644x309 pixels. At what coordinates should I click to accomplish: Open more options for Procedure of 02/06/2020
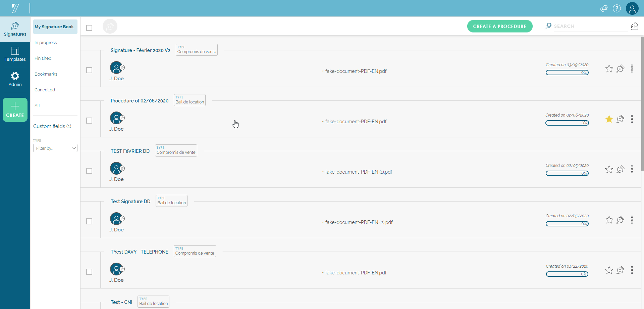tap(632, 119)
